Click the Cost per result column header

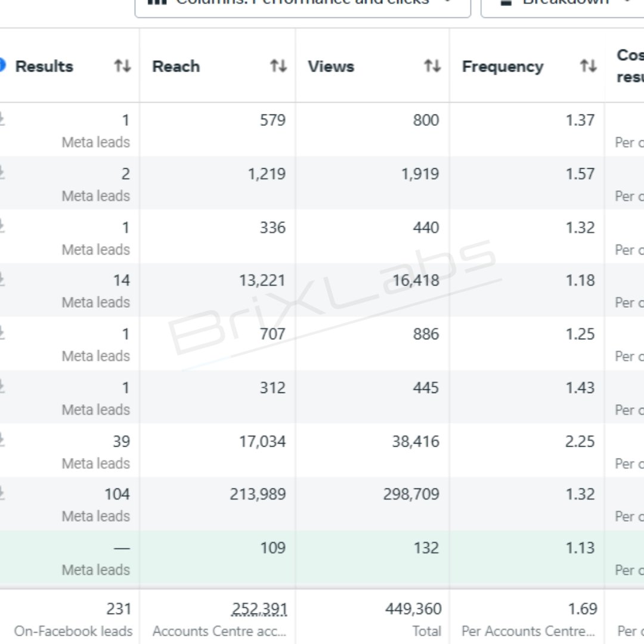point(630,66)
